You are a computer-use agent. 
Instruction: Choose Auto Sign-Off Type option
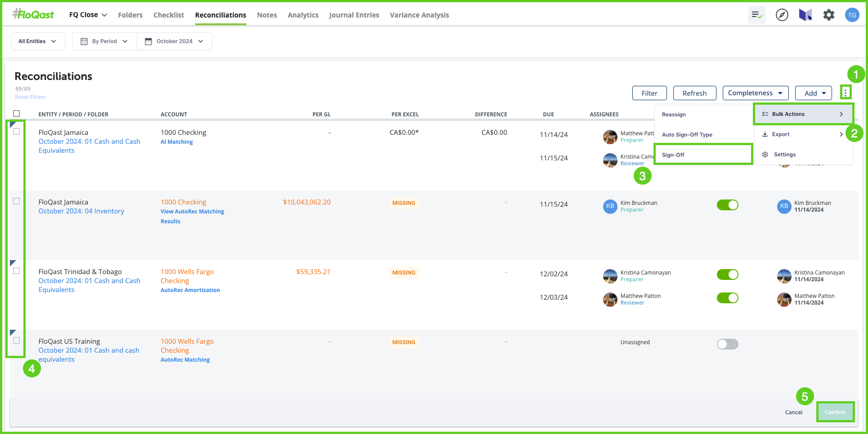(687, 135)
